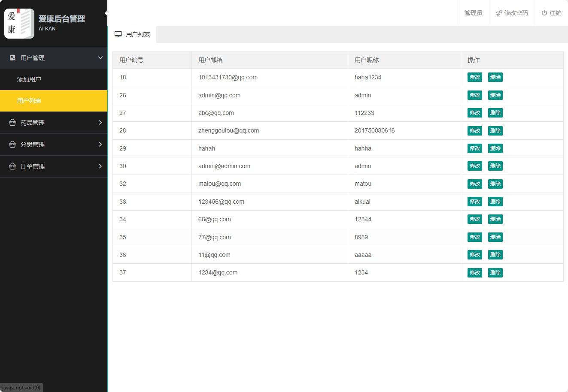Click the 管理员 link in header
This screenshot has height=392, width=568.
pos(473,13)
